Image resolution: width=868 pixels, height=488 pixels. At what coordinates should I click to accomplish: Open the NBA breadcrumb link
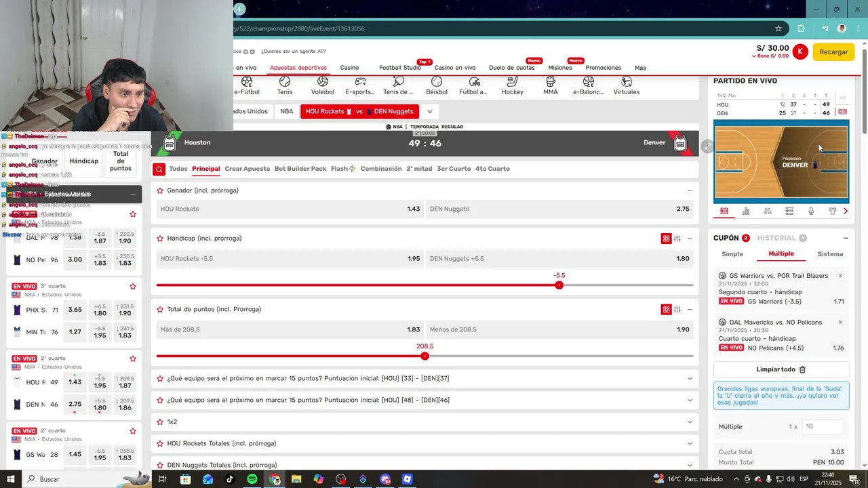[287, 111]
